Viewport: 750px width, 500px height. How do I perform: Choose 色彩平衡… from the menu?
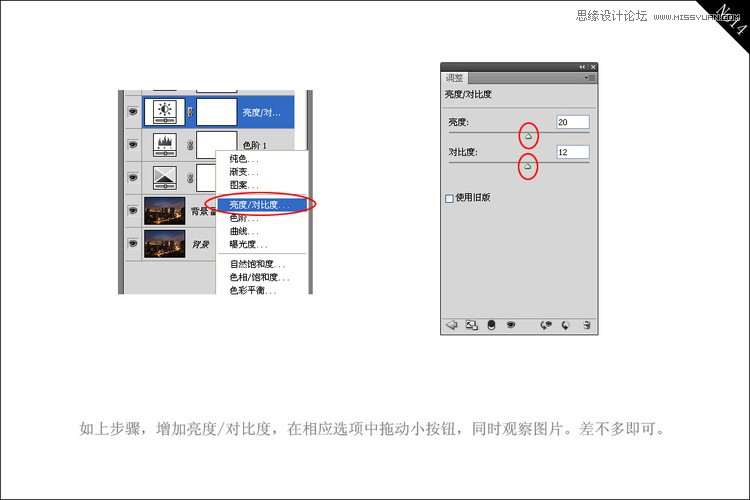click(261, 290)
